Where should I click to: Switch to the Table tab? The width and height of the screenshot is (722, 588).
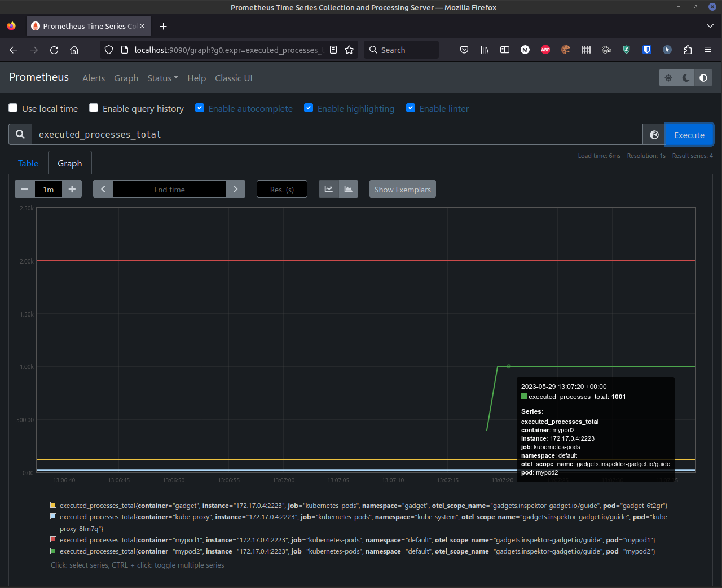[28, 164]
